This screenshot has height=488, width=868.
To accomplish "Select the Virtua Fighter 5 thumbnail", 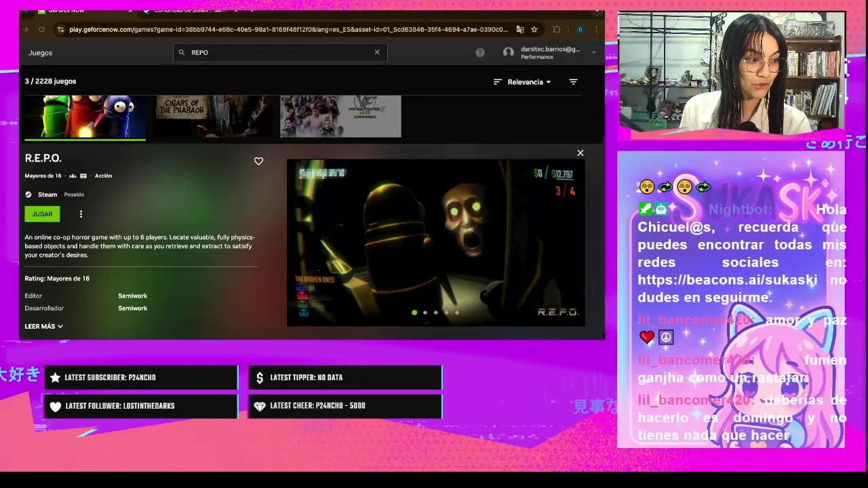I will (340, 117).
